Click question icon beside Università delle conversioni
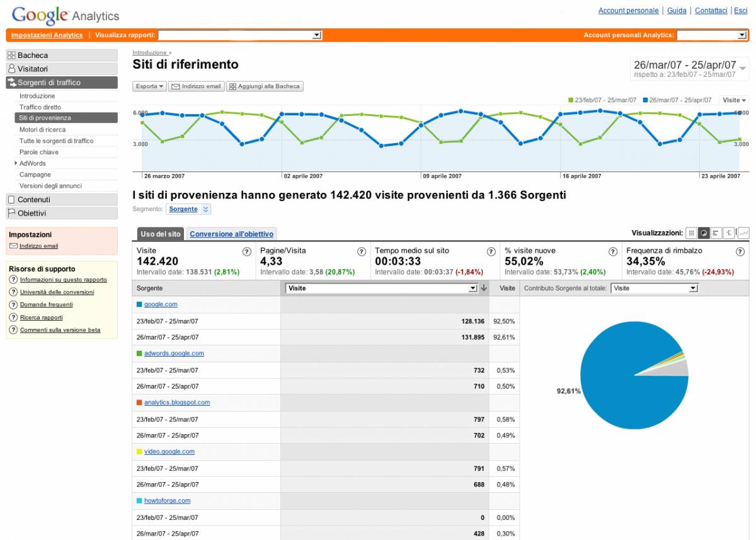 [13, 292]
